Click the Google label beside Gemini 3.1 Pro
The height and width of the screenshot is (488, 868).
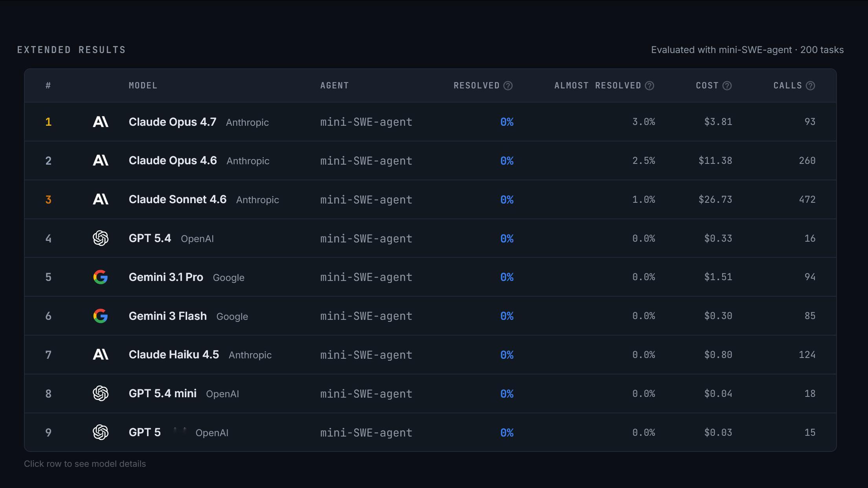point(228,278)
